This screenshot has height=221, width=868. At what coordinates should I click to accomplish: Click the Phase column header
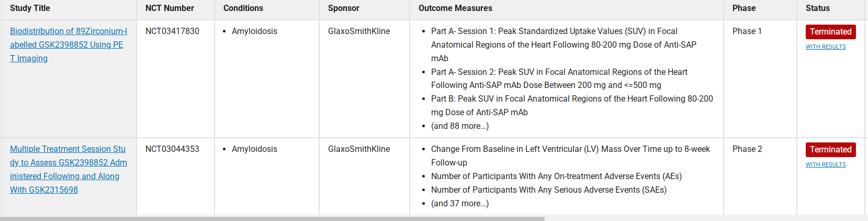744,8
